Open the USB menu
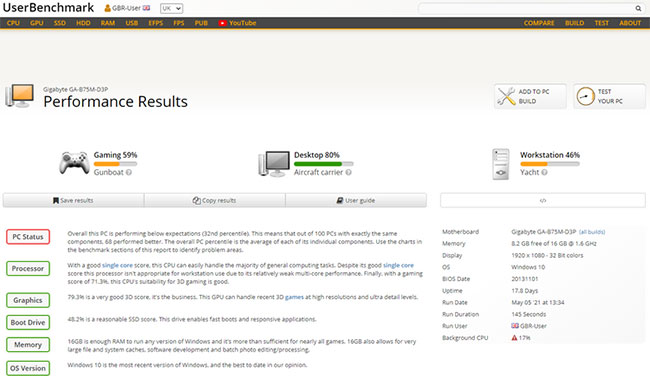The height and width of the screenshot is (386, 650). [x=132, y=23]
